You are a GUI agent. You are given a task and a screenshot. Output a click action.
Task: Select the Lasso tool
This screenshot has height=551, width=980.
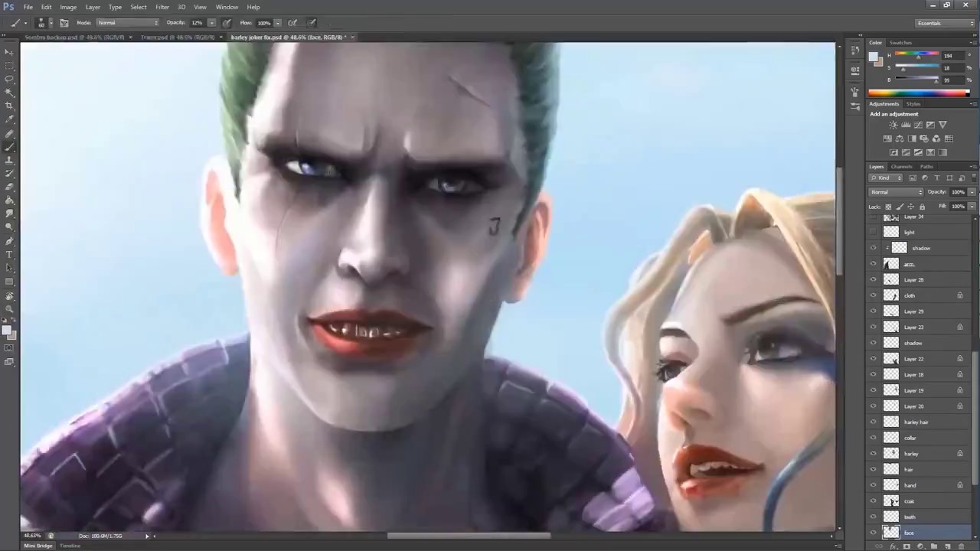point(9,79)
